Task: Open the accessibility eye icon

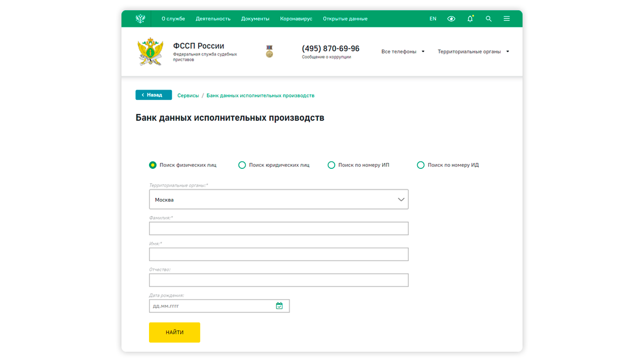Action: tap(451, 19)
